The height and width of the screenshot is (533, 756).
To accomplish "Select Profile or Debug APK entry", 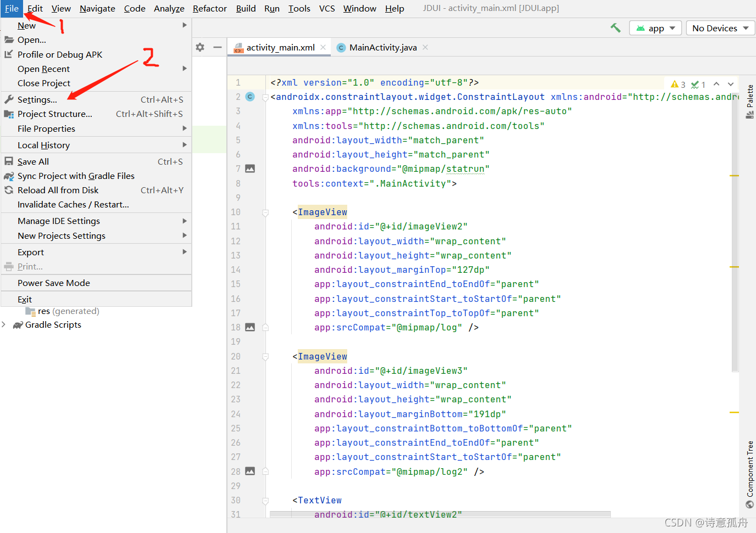I will [96, 54].
